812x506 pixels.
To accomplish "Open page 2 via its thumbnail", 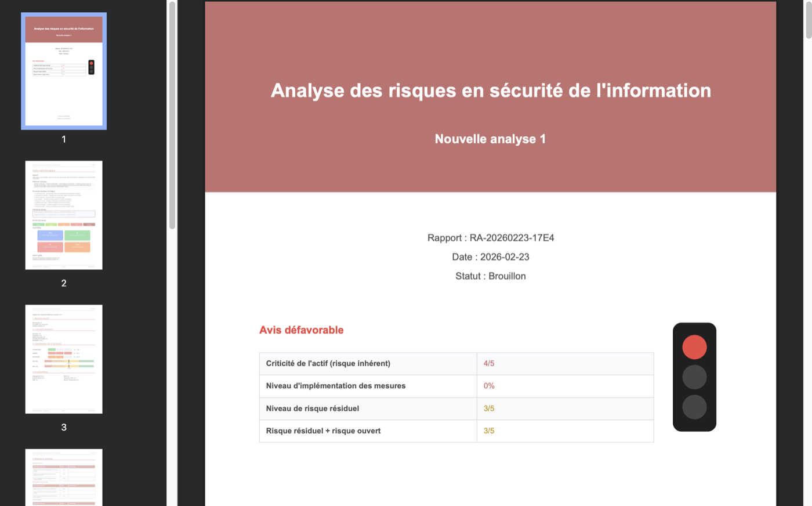I will [64, 215].
